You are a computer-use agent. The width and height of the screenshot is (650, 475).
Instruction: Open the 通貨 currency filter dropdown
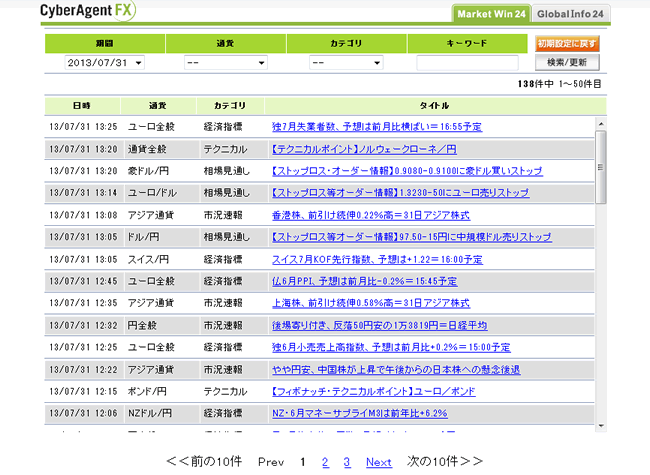click(226, 63)
